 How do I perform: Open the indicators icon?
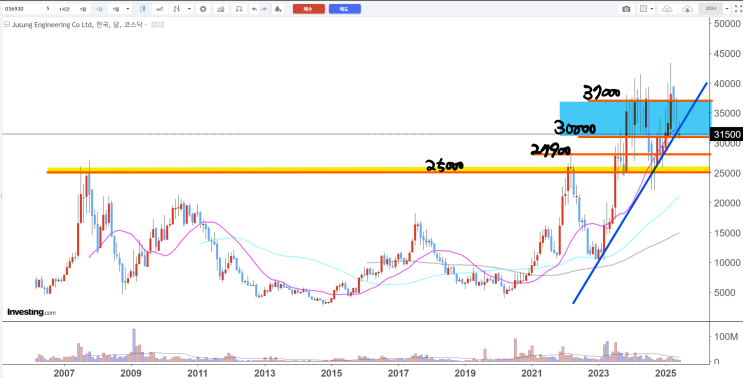(221, 9)
